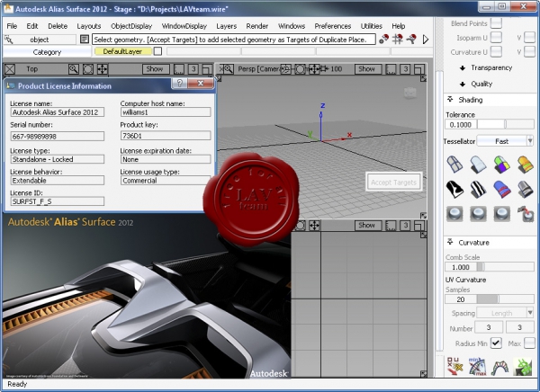Image resolution: width=540 pixels, height=392 pixels.
Task: Click the Accept Targets button
Action: (393, 183)
